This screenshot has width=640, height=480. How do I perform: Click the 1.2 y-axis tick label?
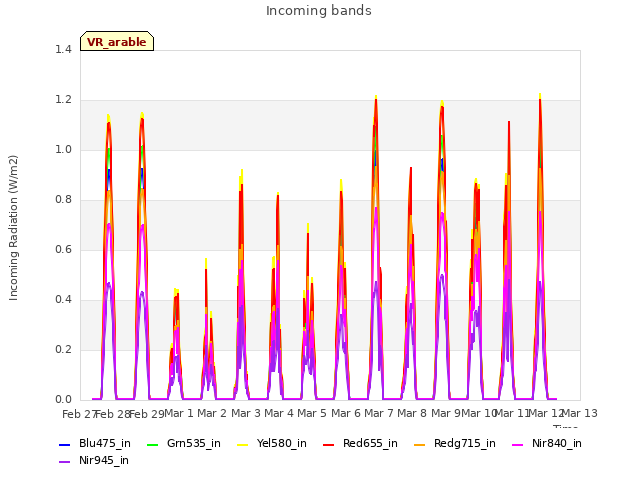click(63, 100)
